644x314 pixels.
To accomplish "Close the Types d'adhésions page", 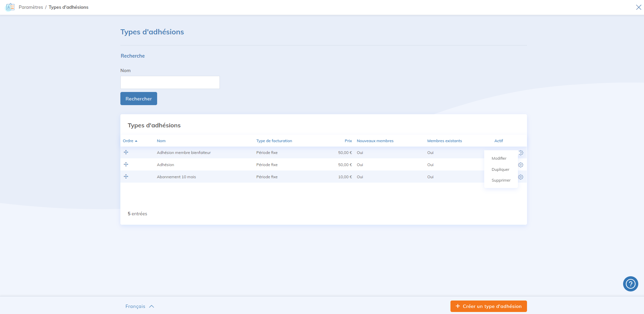I will click(638, 7).
